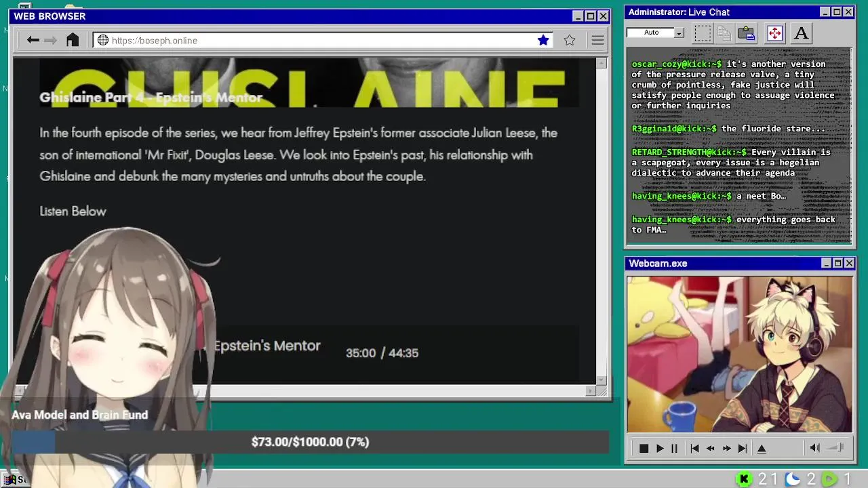Screen dimensions: 868x488
Task: Select the dashed marquee selection tool
Action: [703, 33]
